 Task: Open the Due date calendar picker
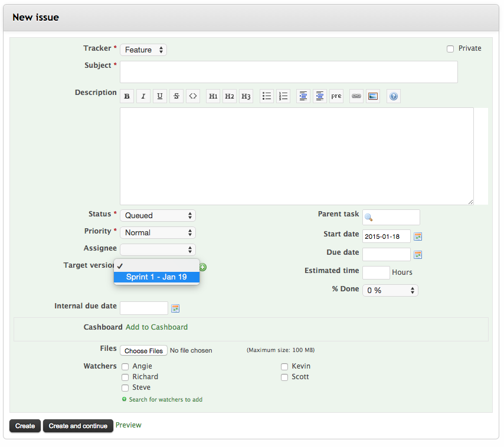(417, 255)
